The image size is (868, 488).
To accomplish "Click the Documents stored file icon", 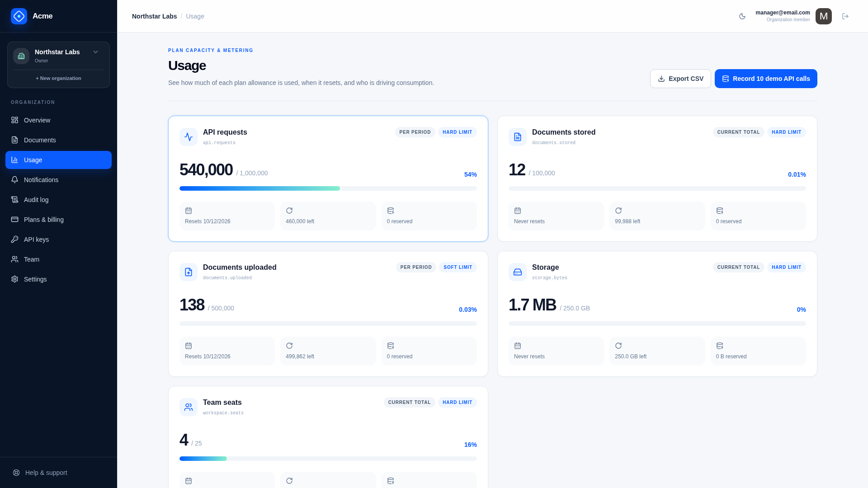I will (518, 137).
